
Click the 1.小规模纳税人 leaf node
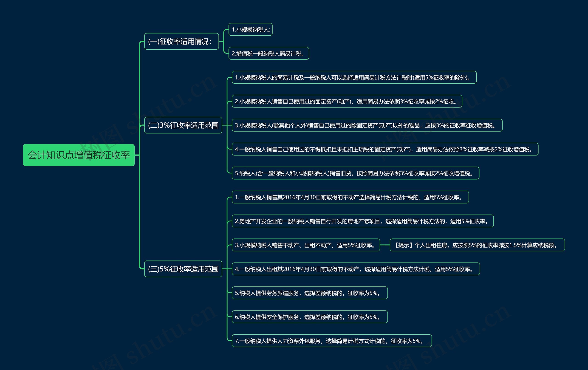[250, 30]
